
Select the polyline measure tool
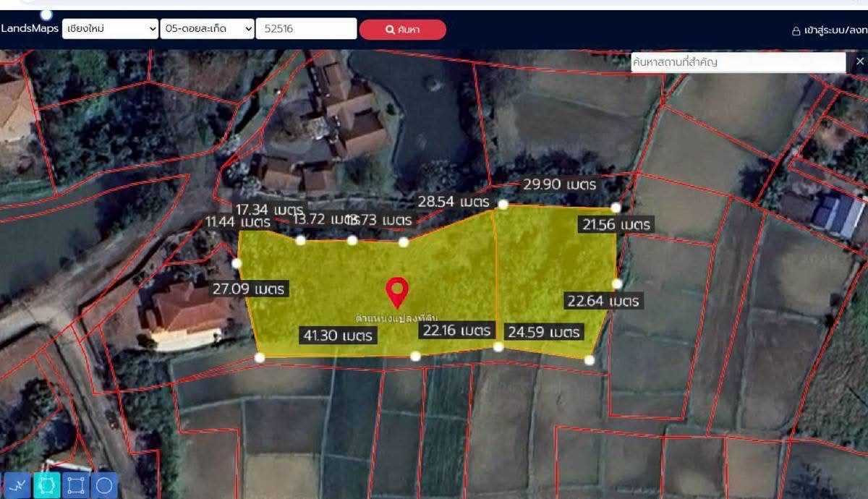coord(16,485)
